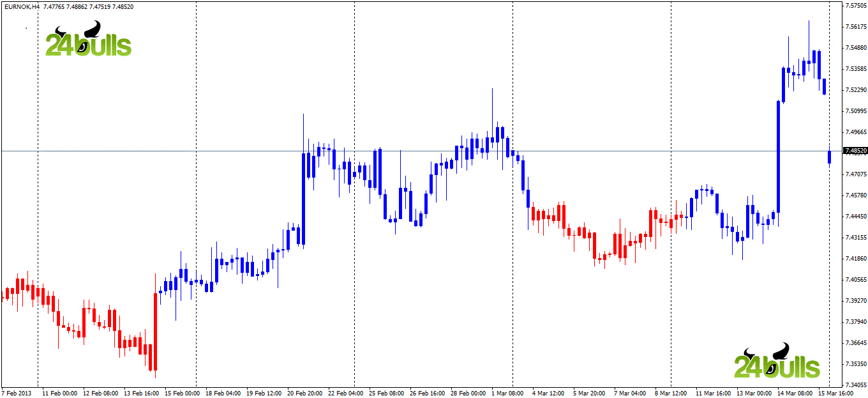Click the 20 Feb 20:00 time label
Image resolution: width=868 pixels, height=398 pixels.
[304, 394]
